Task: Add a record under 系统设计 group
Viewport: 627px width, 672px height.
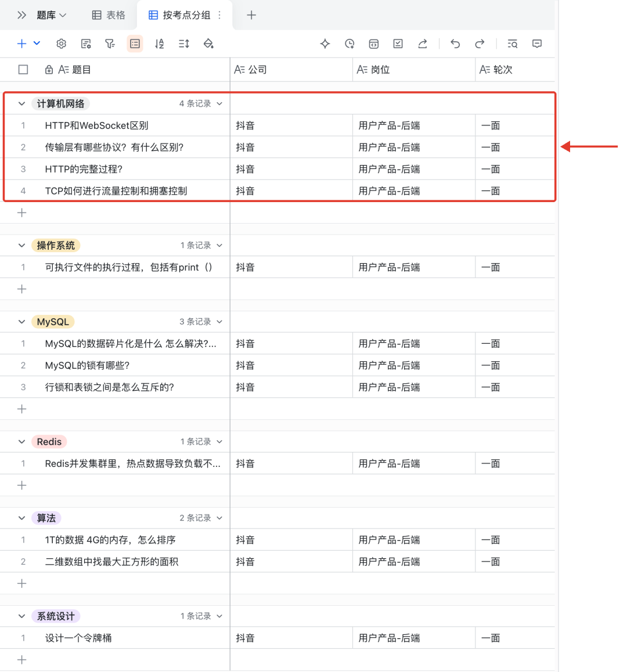Action: (x=22, y=660)
